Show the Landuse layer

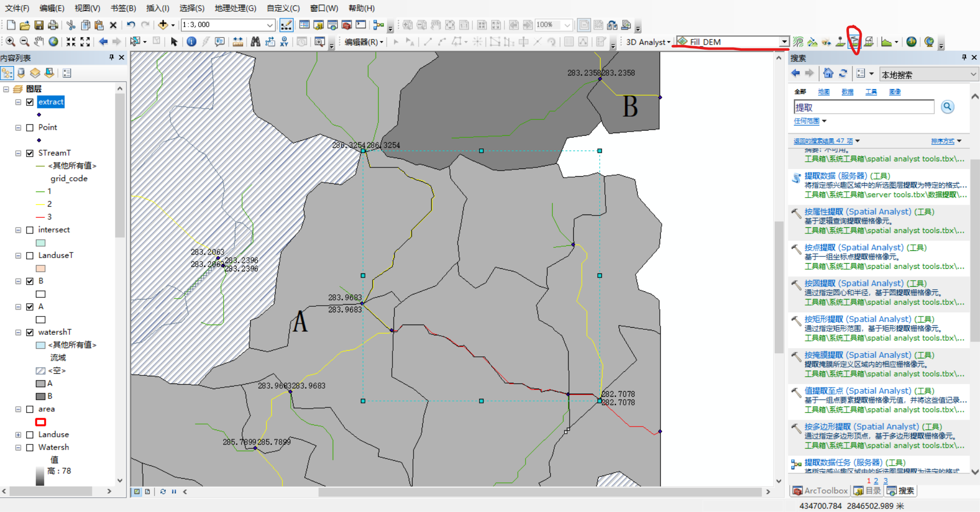pyautogui.click(x=30, y=435)
